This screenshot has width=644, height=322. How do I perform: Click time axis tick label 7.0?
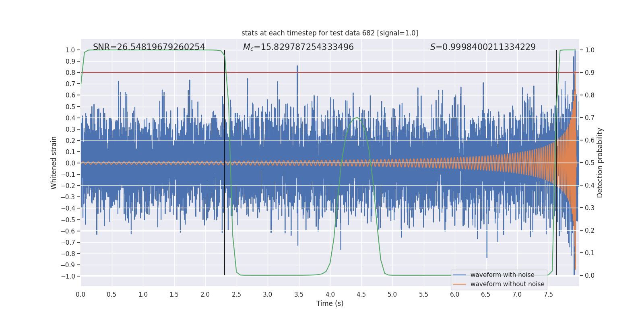517,294
